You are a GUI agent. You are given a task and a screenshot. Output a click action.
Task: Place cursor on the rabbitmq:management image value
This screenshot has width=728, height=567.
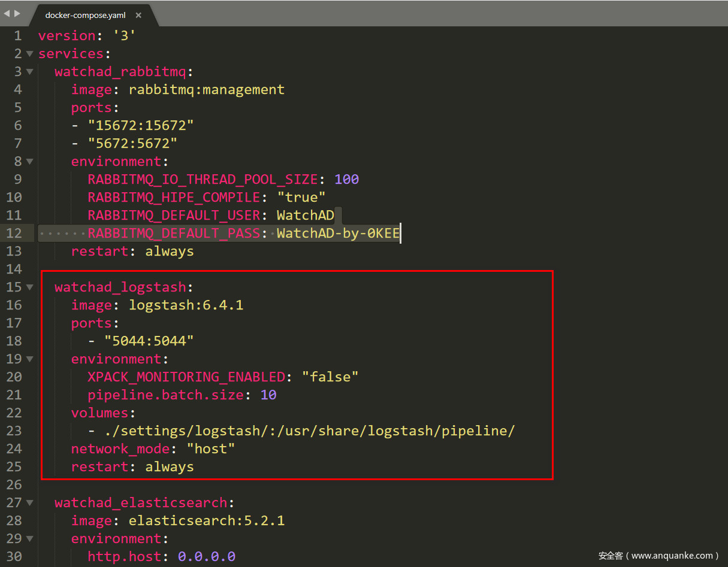coord(206,90)
